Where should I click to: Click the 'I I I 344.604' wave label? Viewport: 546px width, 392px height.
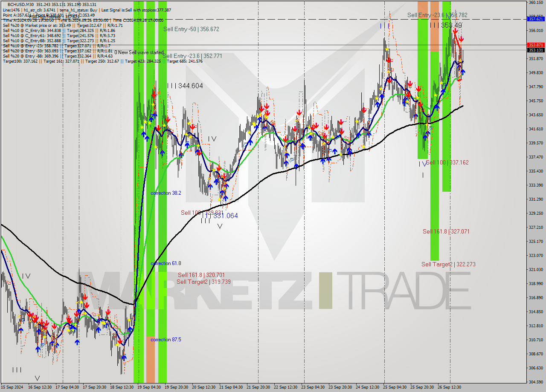[x=185, y=86]
